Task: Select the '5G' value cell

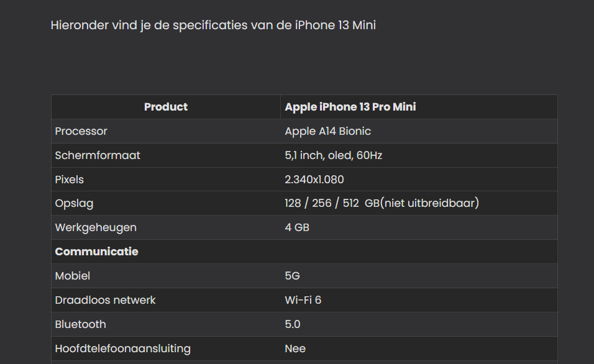Action: click(419, 276)
